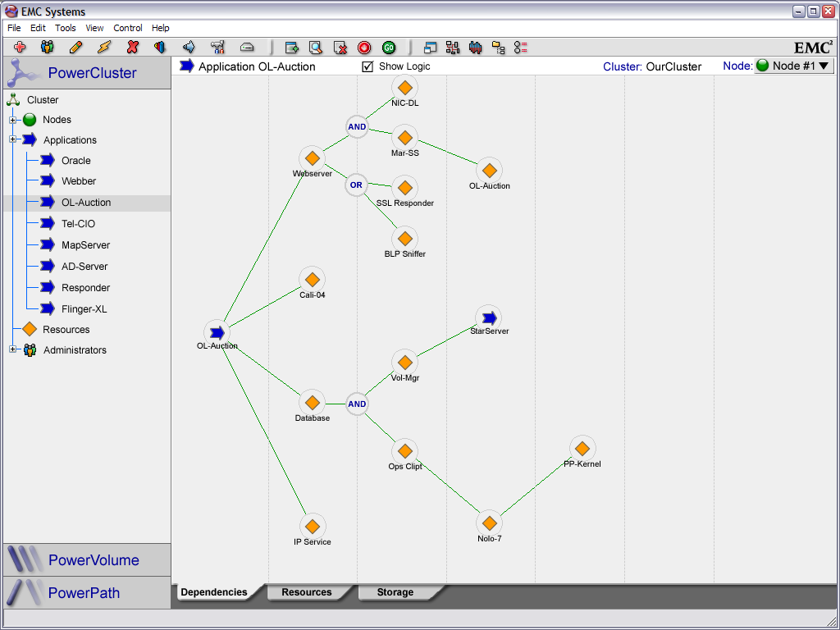Open the Control menu
Screen dimensions: 840x630
128,28
